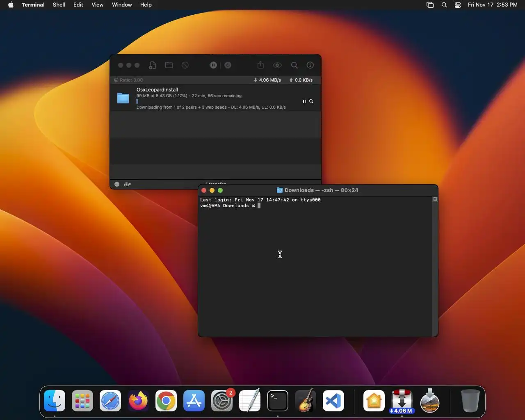Image resolution: width=525 pixels, height=420 pixels.
Task: Open the Apple menu
Action: pos(11,5)
